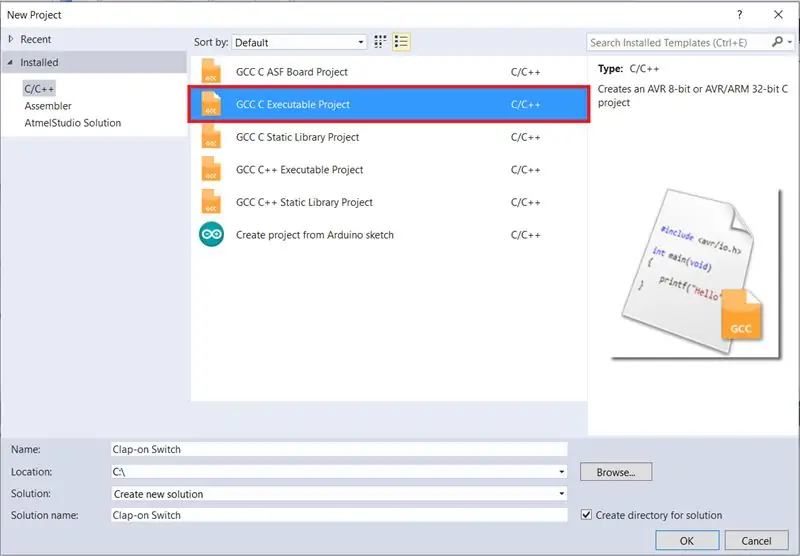The height and width of the screenshot is (556, 800).
Task: Click the GCC C Static Library Project icon
Action: 211,137
